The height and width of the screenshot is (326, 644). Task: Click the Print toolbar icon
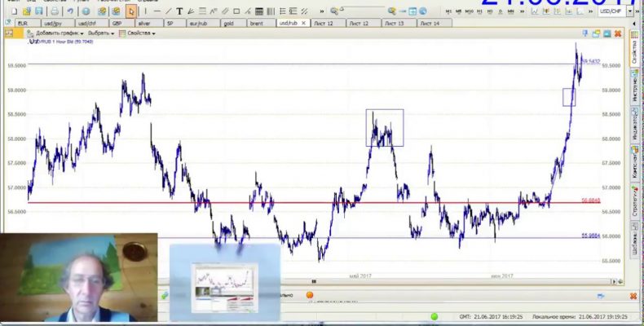55,11
